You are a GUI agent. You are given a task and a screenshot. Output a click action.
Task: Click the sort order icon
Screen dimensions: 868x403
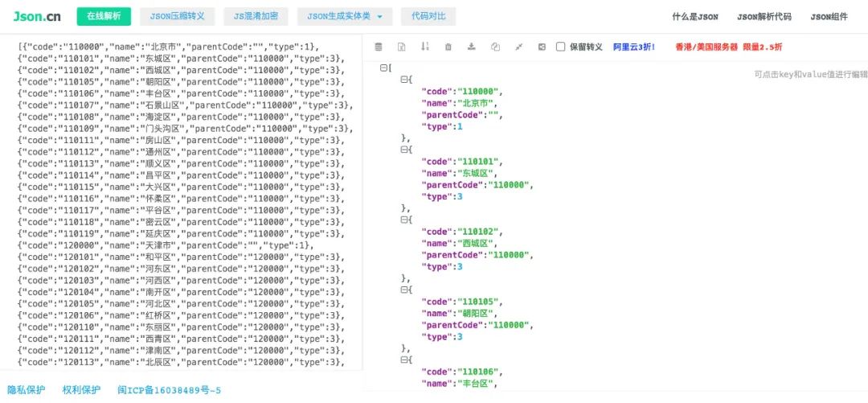tap(425, 47)
